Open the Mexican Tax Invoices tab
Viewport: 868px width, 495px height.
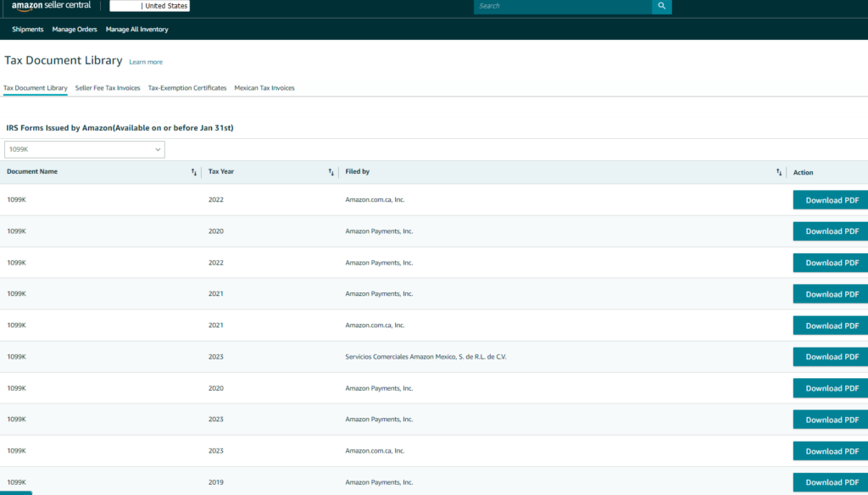(x=264, y=88)
